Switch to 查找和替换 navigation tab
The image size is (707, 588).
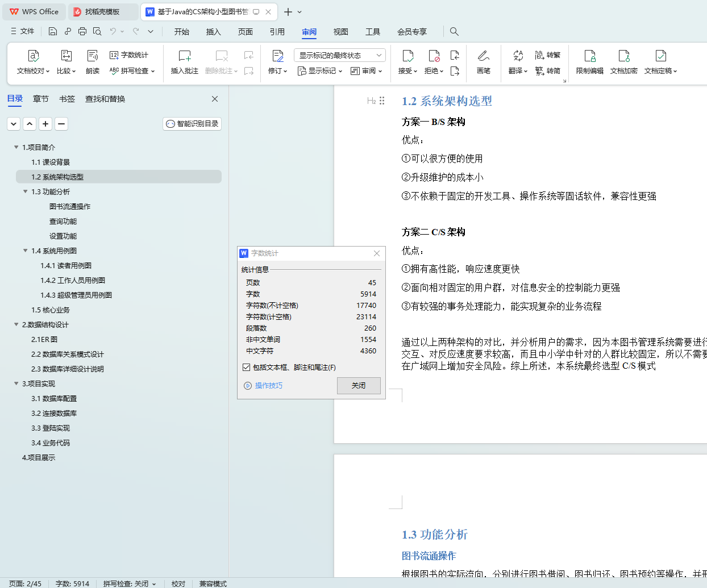point(105,99)
